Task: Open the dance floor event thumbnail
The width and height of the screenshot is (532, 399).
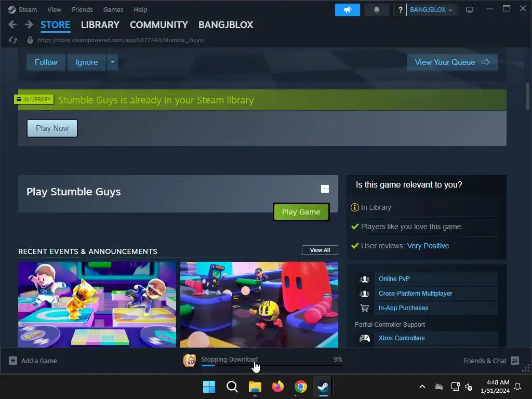Action: (97, 304)
